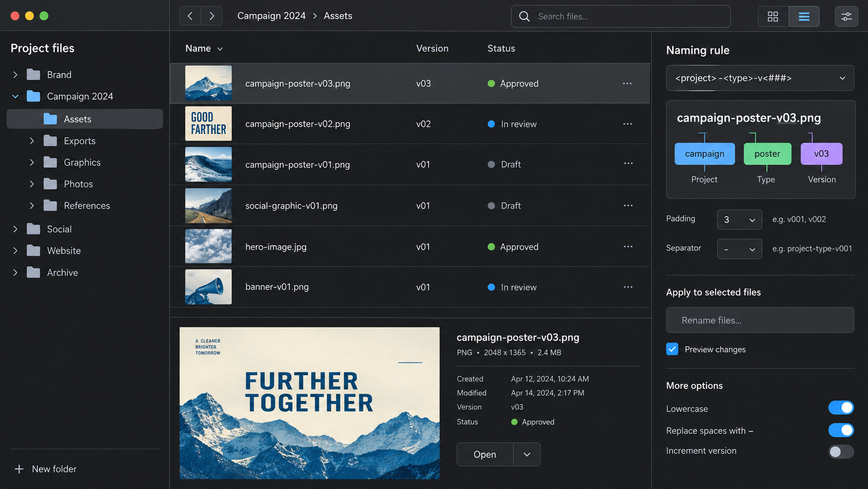Turn off the Lowercase toggle

(x=841, y=408)
